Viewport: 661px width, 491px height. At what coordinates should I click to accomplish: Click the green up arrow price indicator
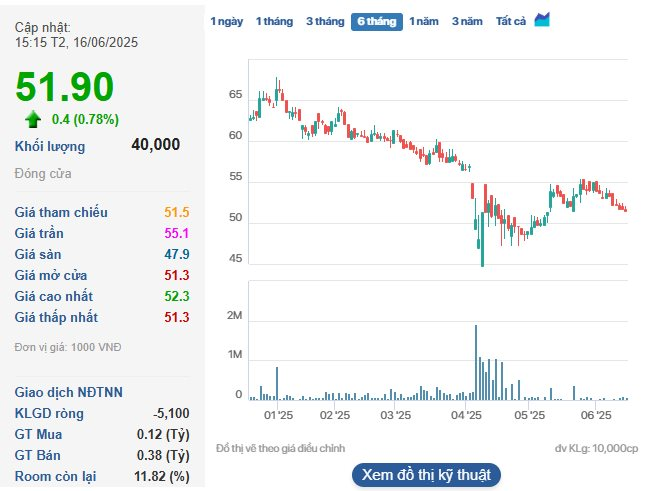pyautogui.click(x=33, y=119)
